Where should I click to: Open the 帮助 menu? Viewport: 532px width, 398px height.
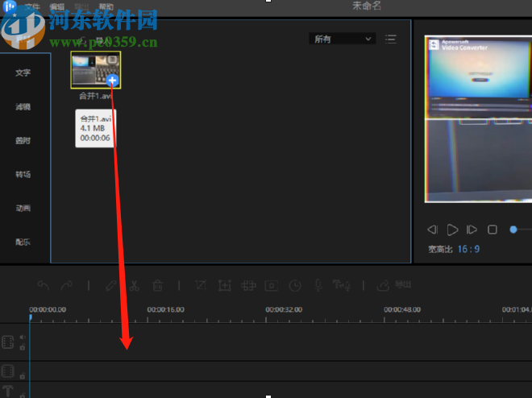click(106, 6)
